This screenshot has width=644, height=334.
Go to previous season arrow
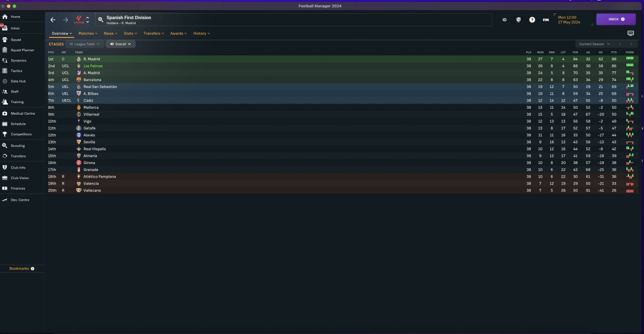click(x=620, y=44)
